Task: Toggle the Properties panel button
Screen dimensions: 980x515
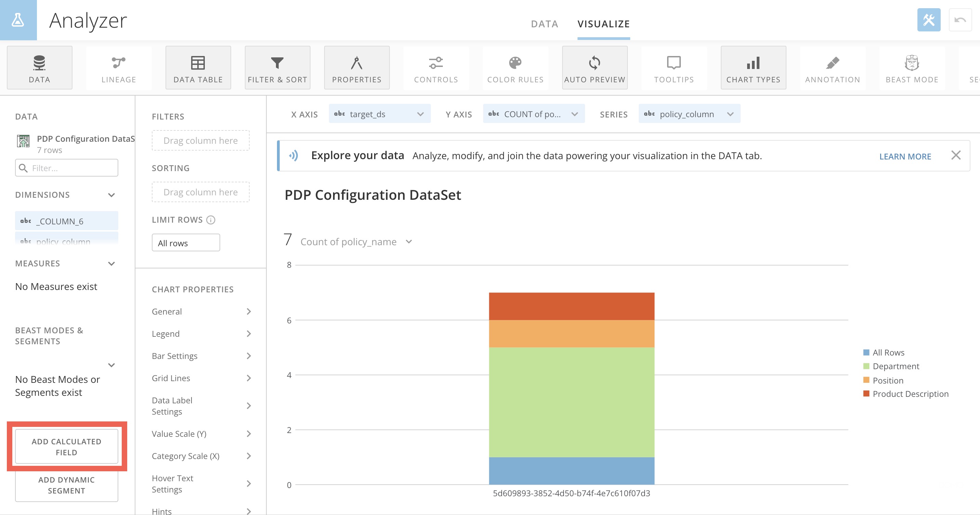Action: point(356,68)
